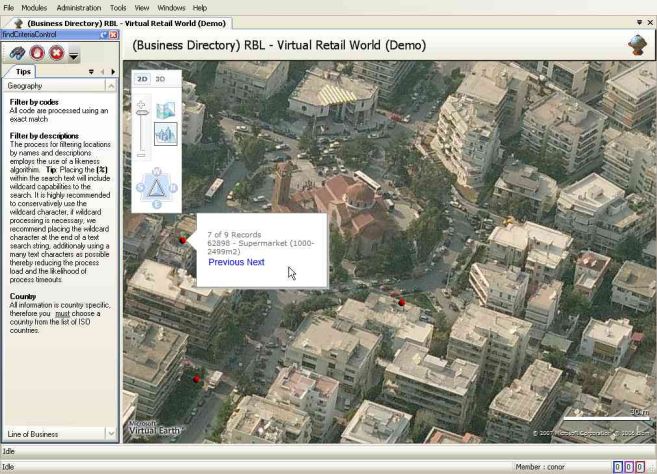Close the findCriteriaControl panel

[x=114, y=35]
